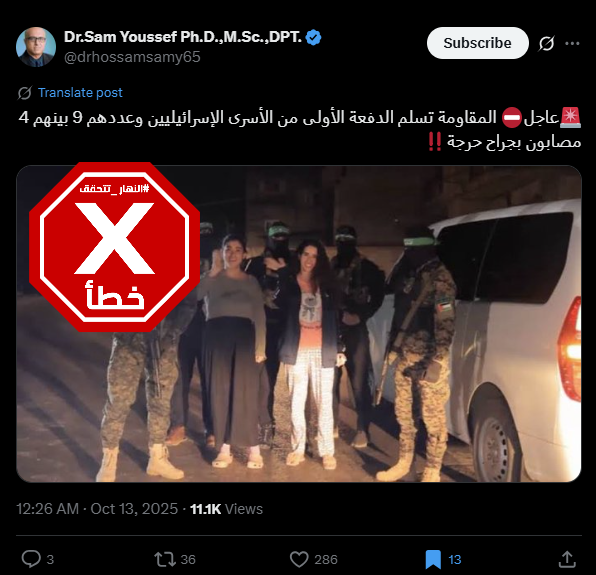Image resolution: width=596 pixels, height=575 pixels.
Task: Repost using the retweet arrows icon
Action: (x=165, y=559)
